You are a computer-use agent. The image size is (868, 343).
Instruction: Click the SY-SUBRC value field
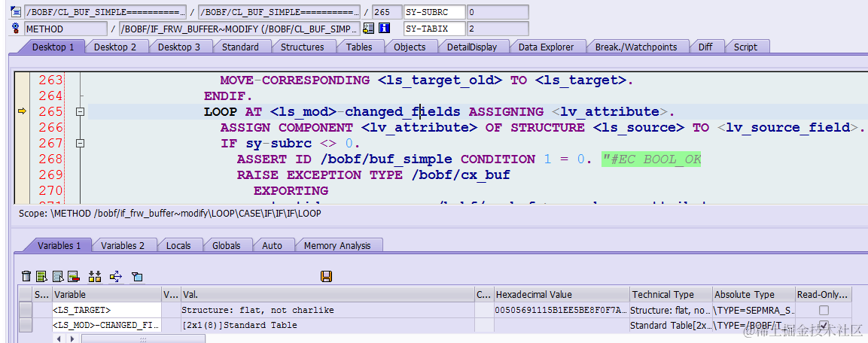(x=497, y=12)
